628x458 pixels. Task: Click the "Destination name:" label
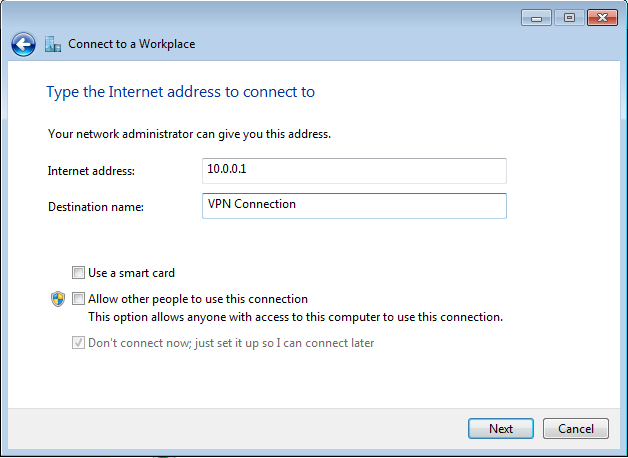(96, 207)
